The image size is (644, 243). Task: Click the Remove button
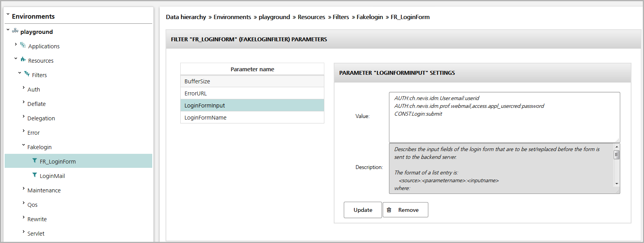(x=405, y=210)
